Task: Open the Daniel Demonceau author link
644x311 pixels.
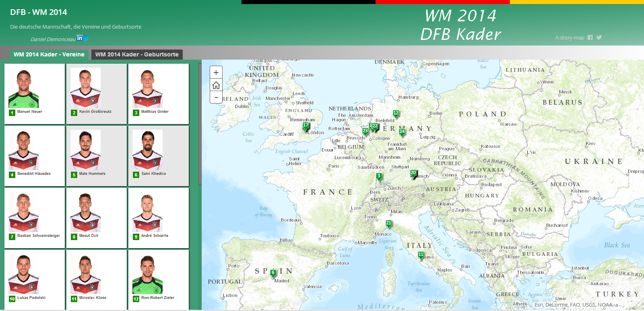Action: (53, 39)
